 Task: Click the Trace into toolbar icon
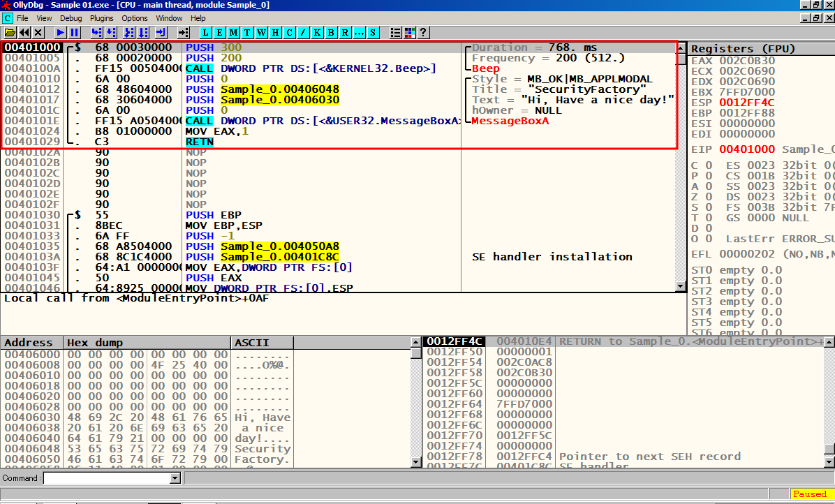pos(129,33)
